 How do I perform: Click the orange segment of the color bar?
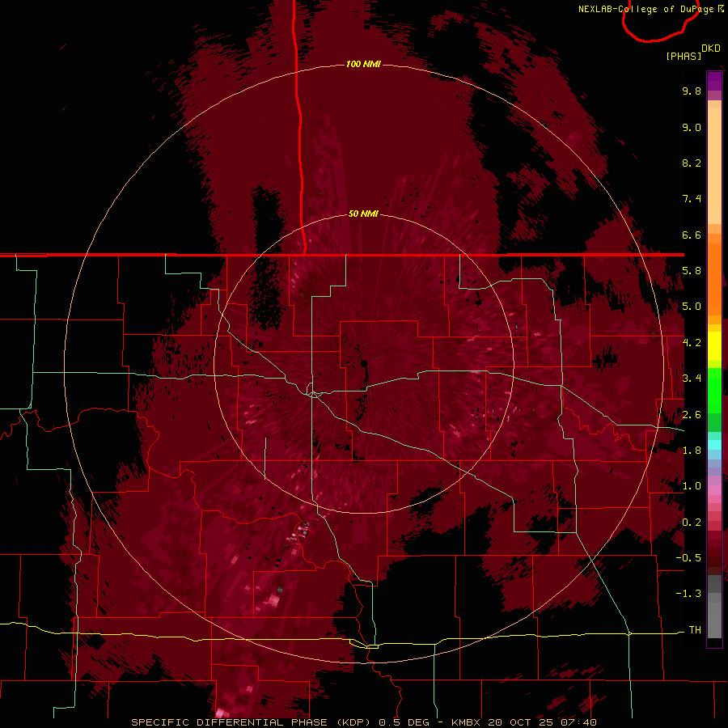tap(714, 278)
